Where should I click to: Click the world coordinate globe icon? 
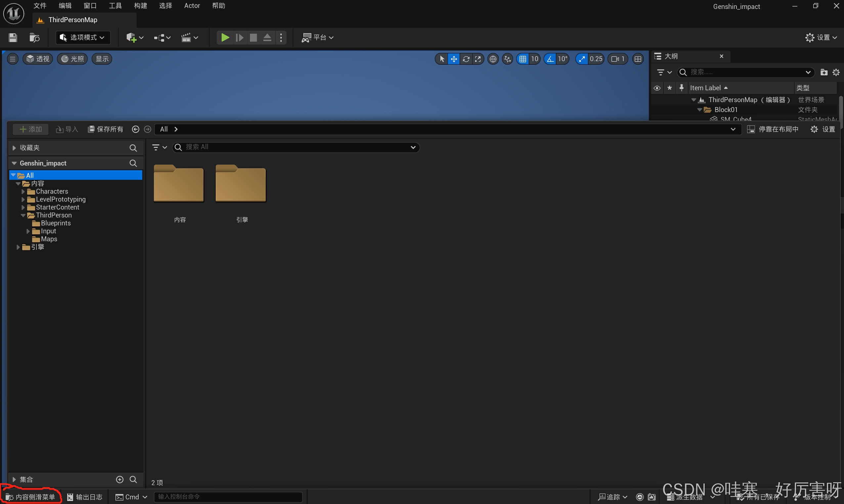pos(493,59)
